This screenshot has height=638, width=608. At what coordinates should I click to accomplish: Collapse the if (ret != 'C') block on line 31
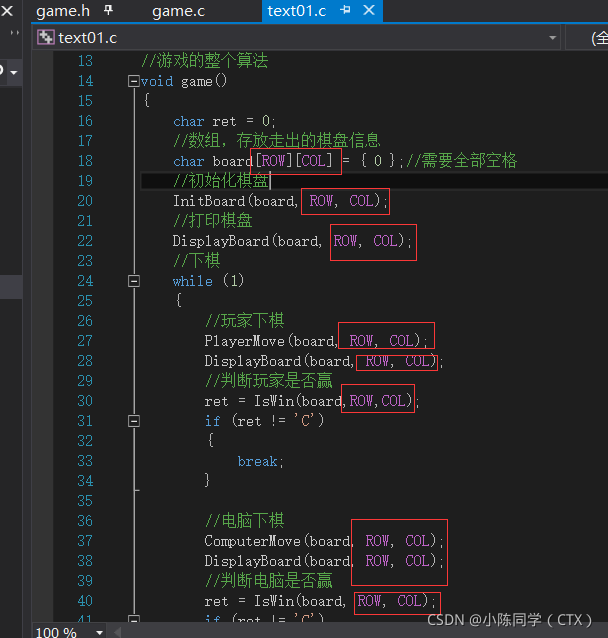tap(134, 421)
